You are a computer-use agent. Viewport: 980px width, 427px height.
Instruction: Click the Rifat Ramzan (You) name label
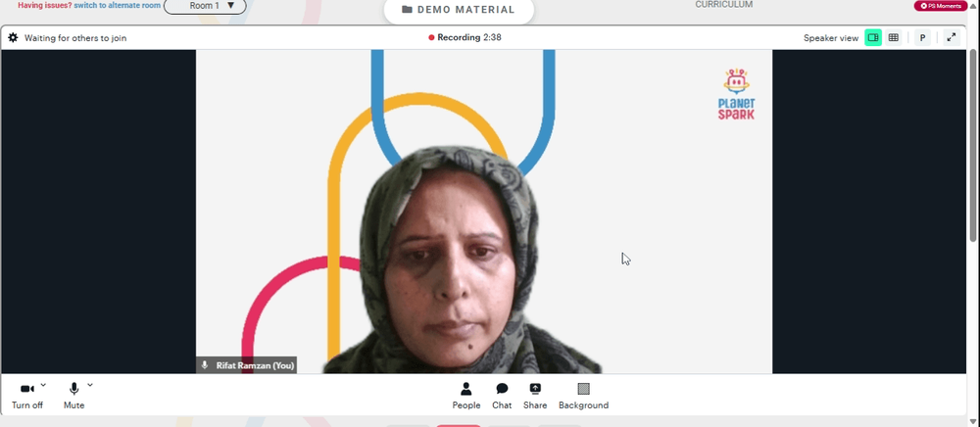(x=247, y=366)
